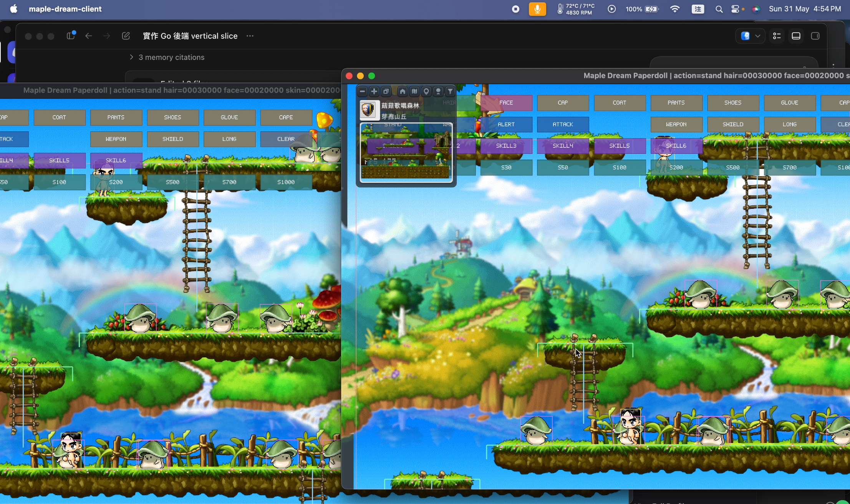Click SKILL5 in the background Paperdoll window
Image resolution: width=850 pixels, height=504 pixels.
(60, 160)
